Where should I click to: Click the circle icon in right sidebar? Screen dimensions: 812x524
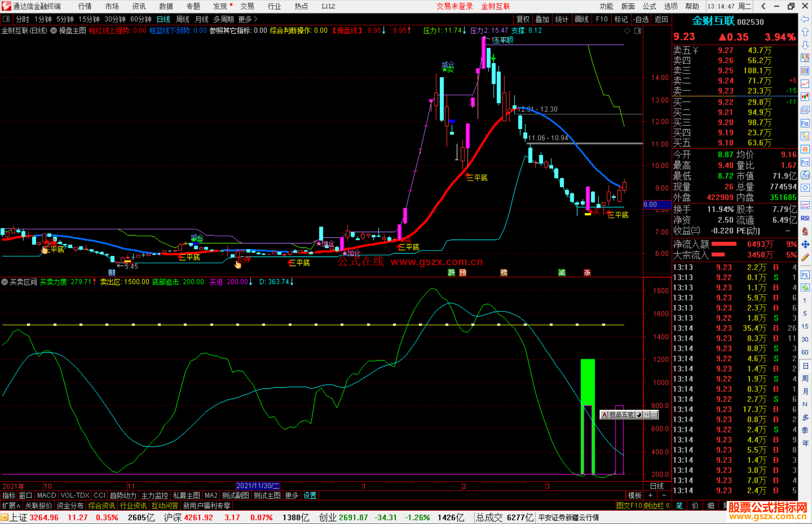point(805,188)
